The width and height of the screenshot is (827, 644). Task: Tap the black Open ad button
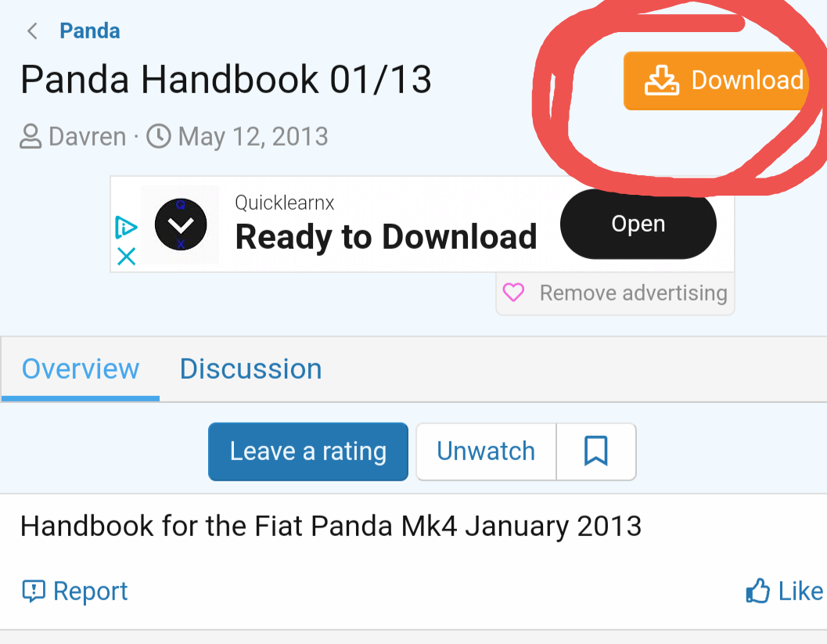638,224
